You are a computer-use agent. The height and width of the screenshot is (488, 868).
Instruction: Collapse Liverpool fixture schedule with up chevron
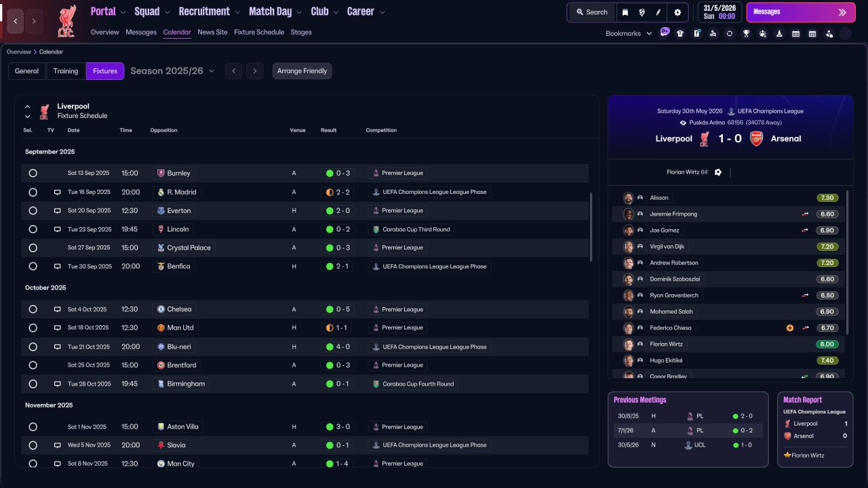coord(28,106)
